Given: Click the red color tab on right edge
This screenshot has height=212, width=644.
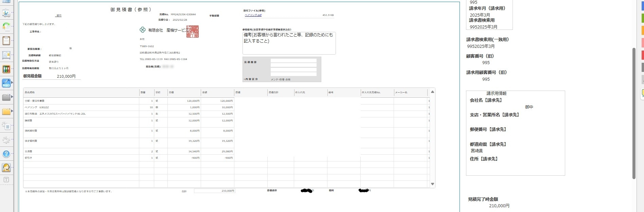Looking at the screenshot, I should 642,55.
